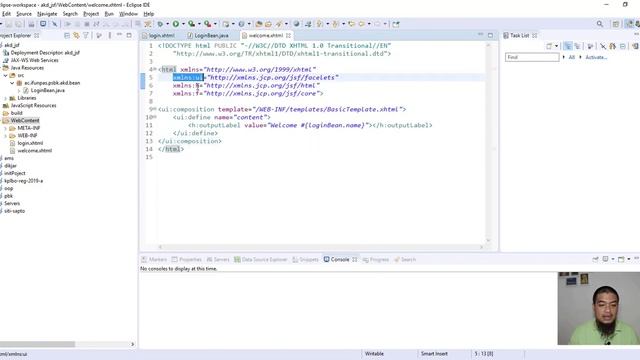Click the New Task icon in Task List
Viewport: 640px width, 360px height.
tap(549, 46)
